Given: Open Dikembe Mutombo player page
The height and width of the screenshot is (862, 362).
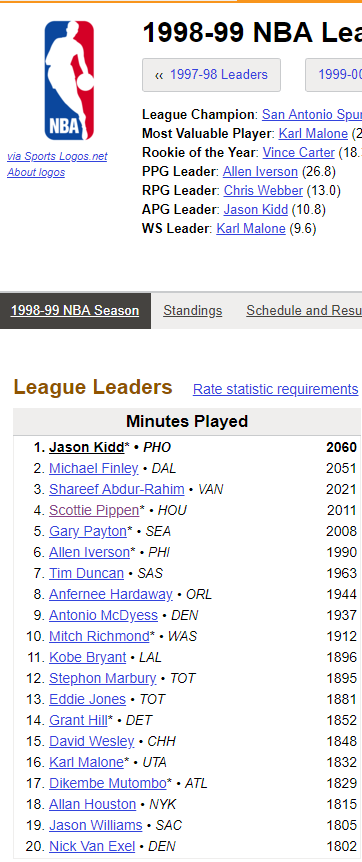Looking at the screenshot, I should [x=107, y=783].
